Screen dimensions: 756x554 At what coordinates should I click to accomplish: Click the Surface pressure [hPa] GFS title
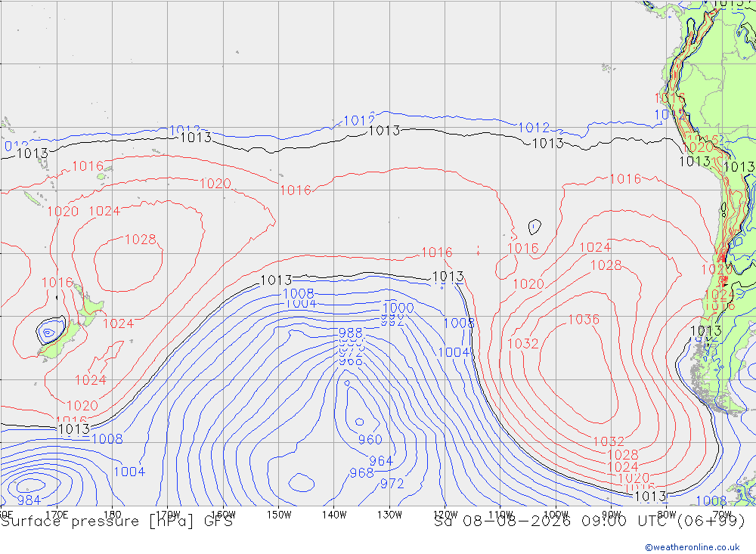(x=116, y=522)
